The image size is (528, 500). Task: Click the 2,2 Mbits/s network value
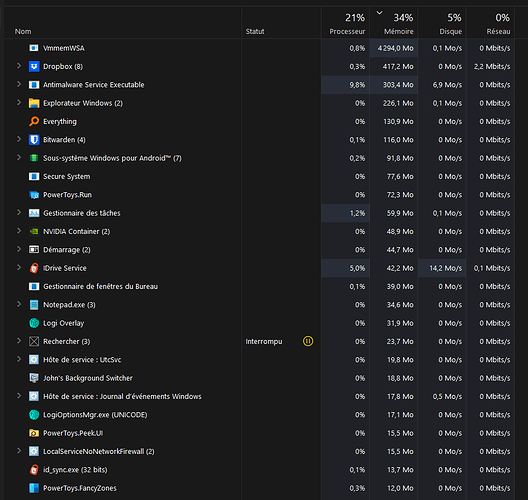click(x=492, y=66)
